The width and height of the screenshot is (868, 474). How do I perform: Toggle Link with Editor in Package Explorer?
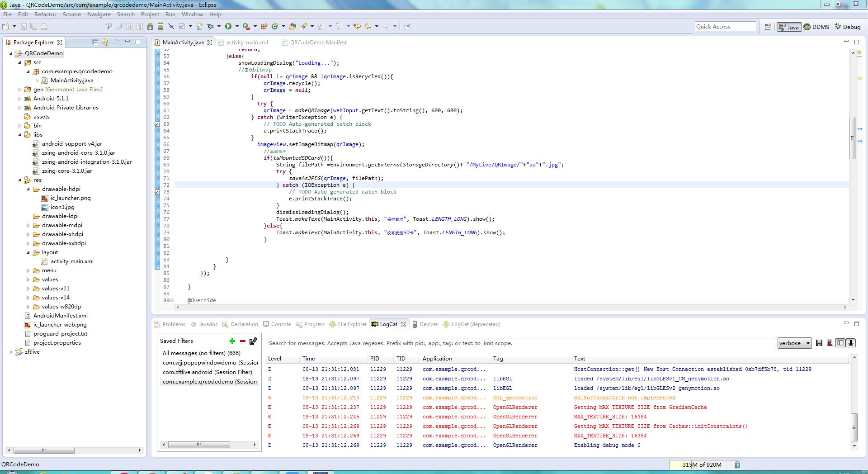coord(105,42)
